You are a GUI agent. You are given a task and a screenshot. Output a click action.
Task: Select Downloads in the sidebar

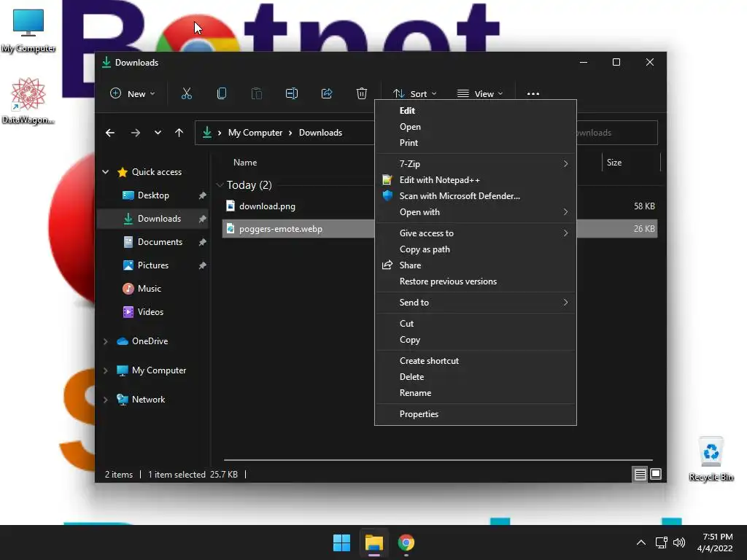tap(152, 219)
